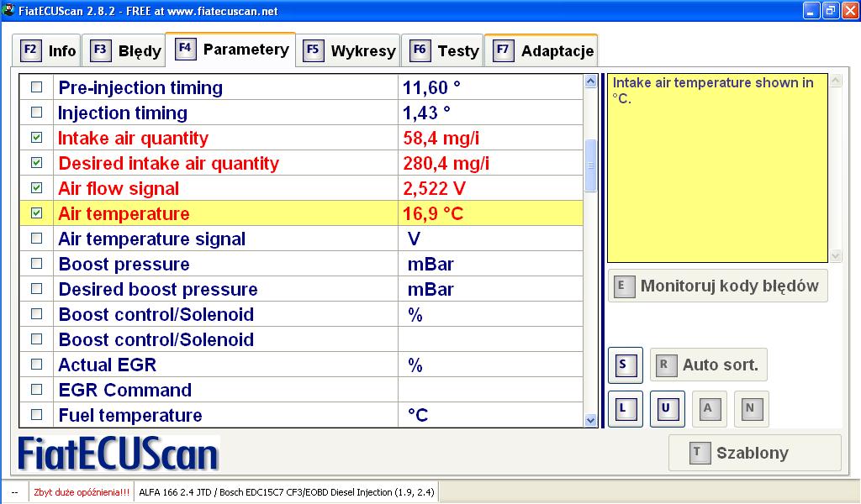Check the Injection timing parameter

point(37,113)
